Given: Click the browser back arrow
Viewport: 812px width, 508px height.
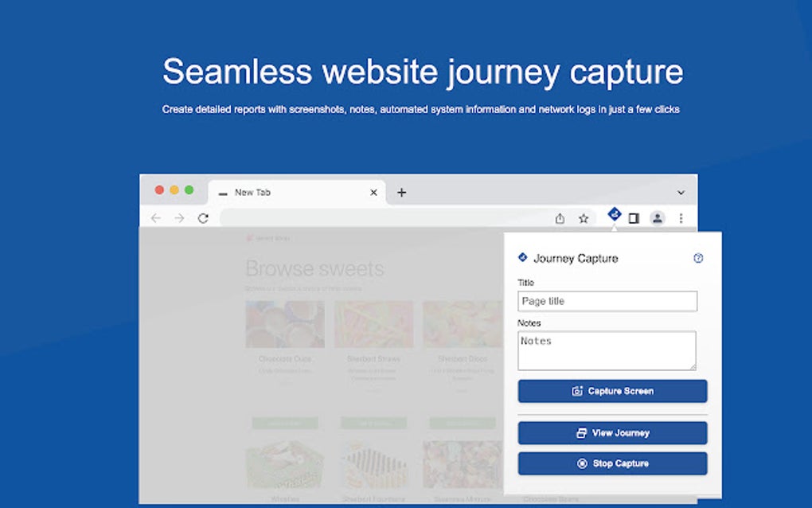Looking at the screenshot, I should coord(156,217).
